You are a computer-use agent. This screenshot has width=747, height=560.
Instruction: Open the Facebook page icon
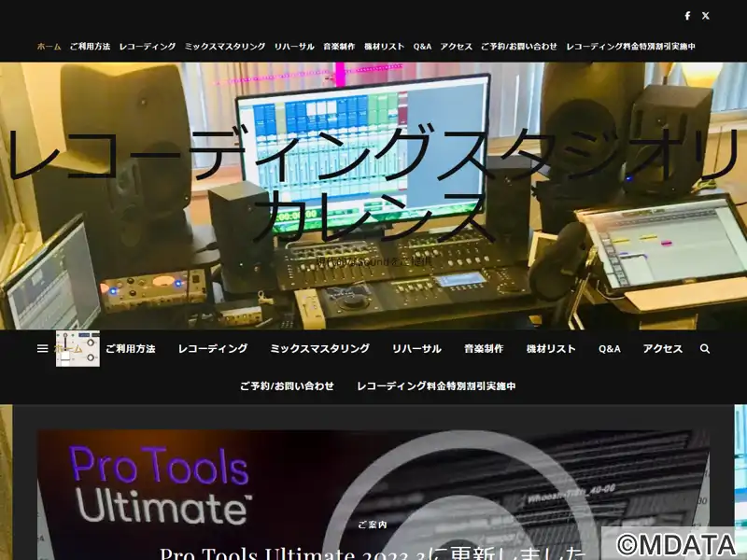coord(687,16)
